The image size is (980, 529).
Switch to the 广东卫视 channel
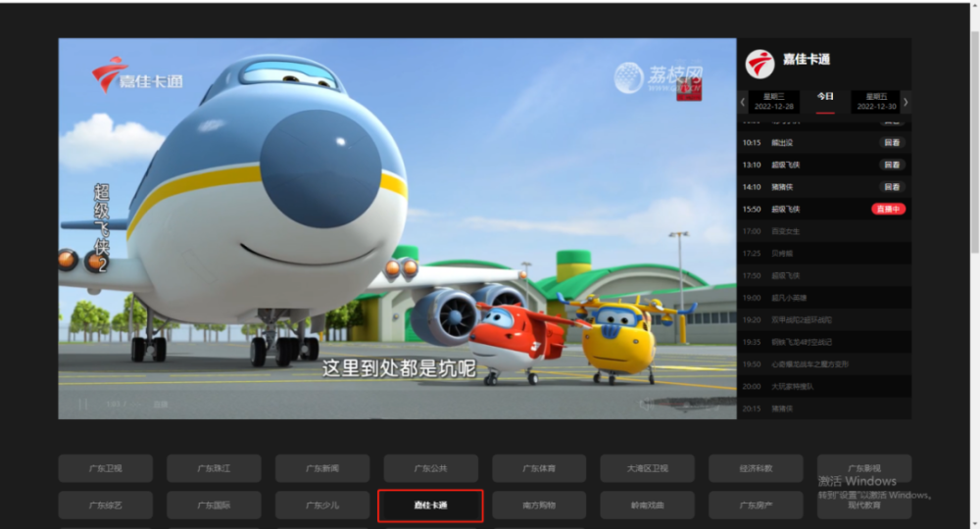(x=106, y=468)
